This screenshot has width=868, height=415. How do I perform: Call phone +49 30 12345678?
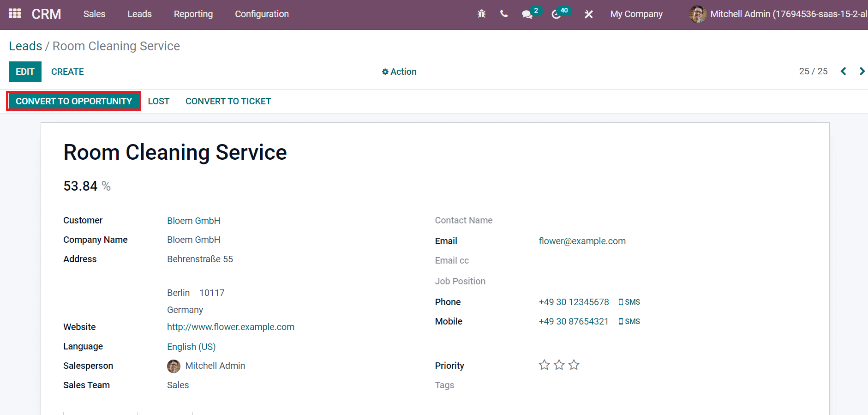pyautogui.click(x=574, y=302)
